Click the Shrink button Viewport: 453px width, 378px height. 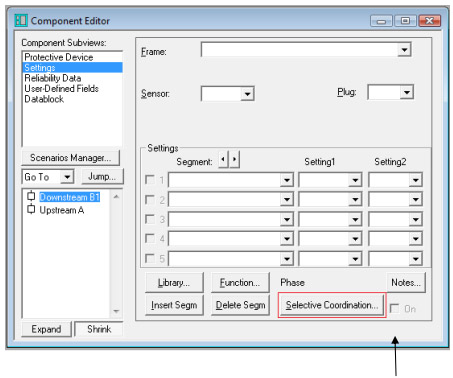point(99,329)
